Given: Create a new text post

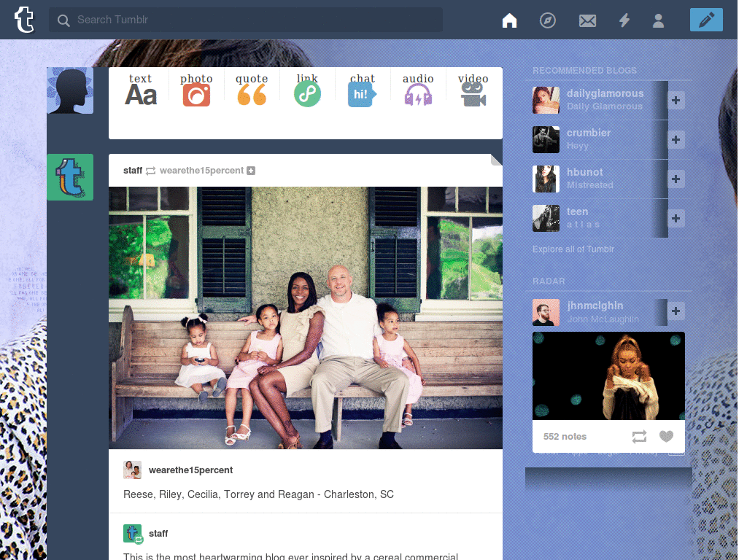Looking at the screenshot, I should coord(141,90).
